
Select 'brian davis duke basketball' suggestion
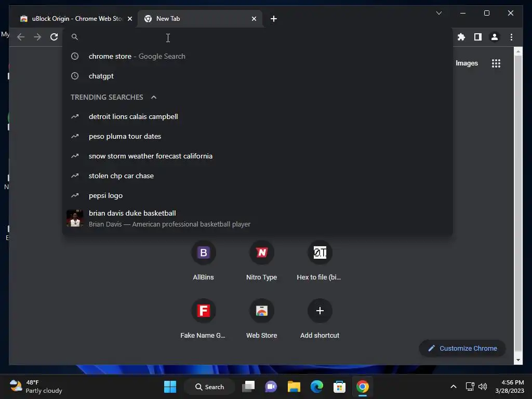(258, 219)
